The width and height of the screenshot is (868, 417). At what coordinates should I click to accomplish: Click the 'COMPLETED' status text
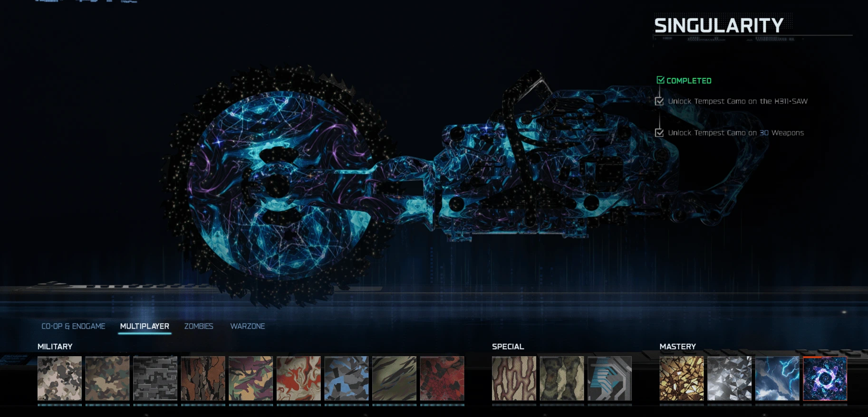click(x=689, y=81)
